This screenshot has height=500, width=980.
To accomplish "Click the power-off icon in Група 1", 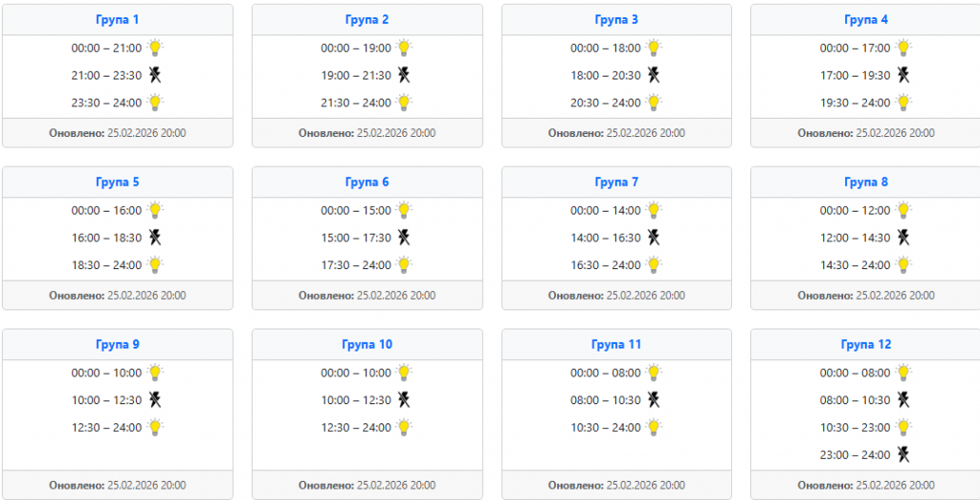I will coord(155,76).
